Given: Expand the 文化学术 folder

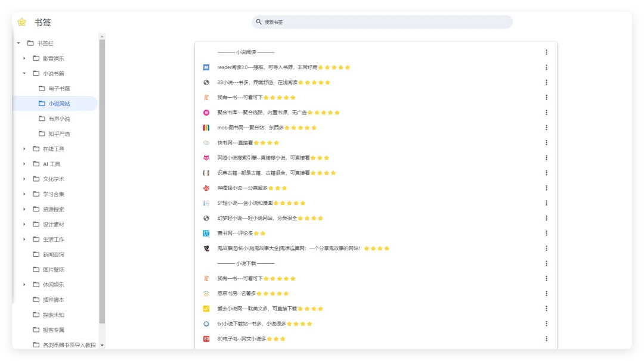Looking at the screenshot, I should [x=24, y=179].
